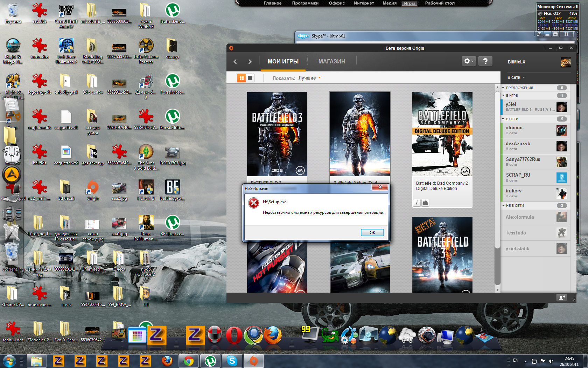The image size is (588, 368).
Task: Open Deus Ex Human Revolution desktop icon
Action: [x=146, y=228]
